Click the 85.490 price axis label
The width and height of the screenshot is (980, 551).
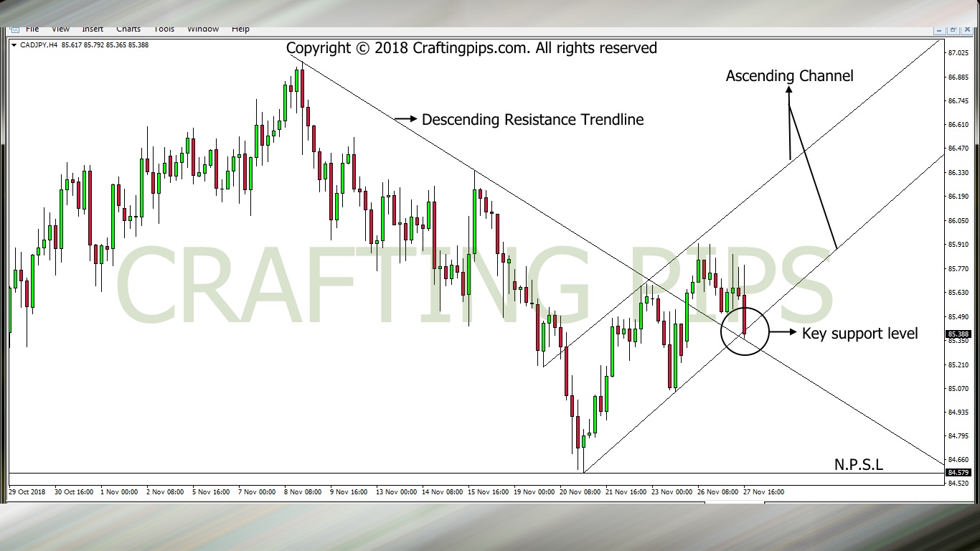click(x=958, y=317)
